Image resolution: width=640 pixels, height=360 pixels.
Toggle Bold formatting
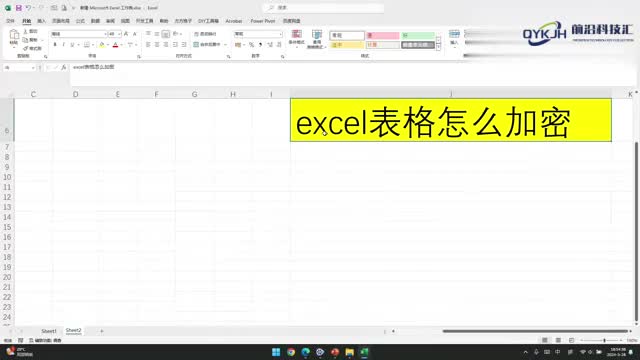click(55, 44)
